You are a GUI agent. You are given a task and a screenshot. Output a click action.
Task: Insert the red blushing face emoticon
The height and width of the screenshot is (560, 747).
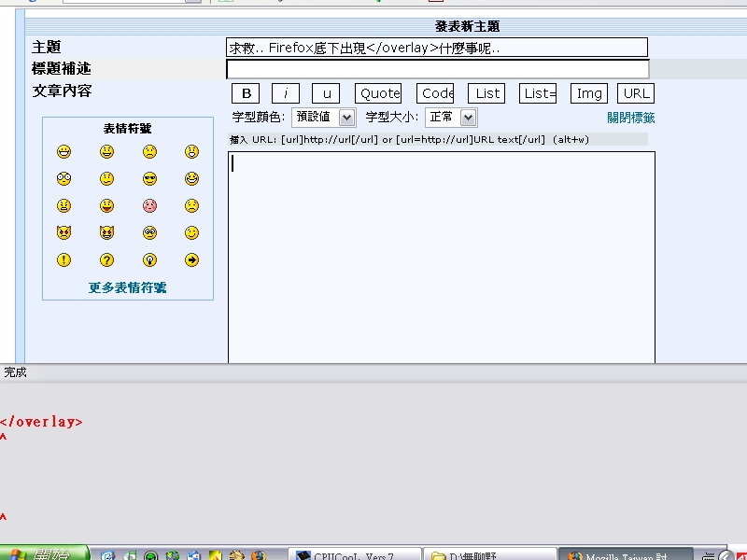pos(149,206)
